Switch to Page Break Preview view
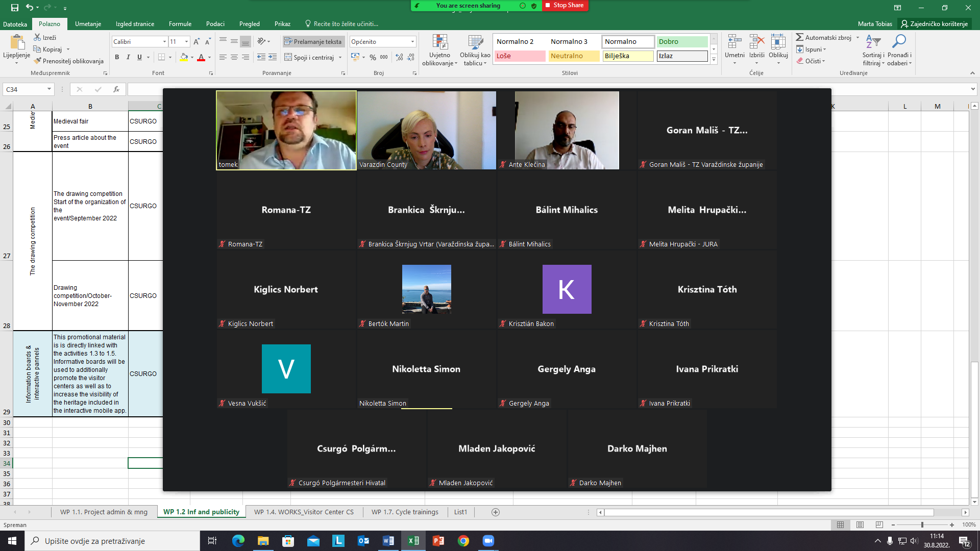This screenshot has height=551, width=980. pyautogui.click(x=879, y=525)
